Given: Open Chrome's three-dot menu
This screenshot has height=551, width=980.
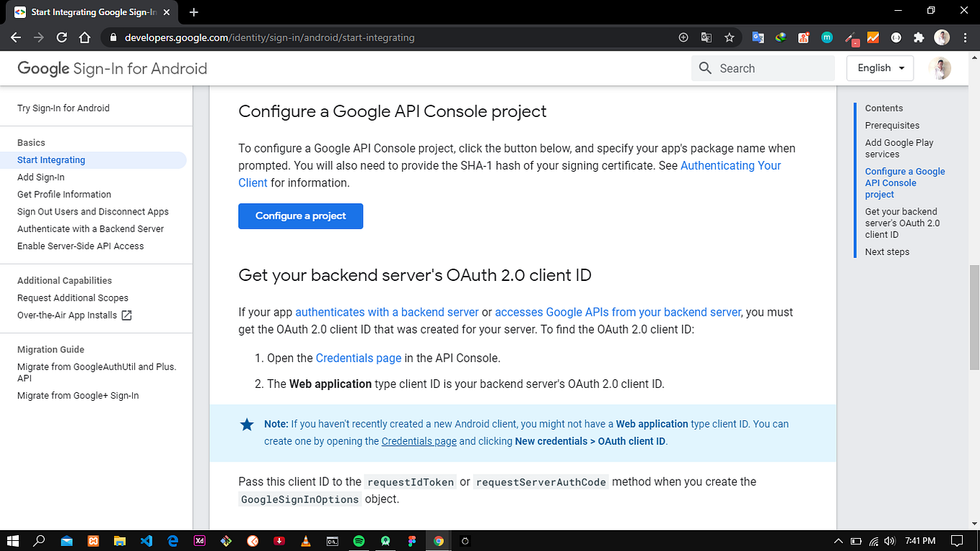Looking at the screenshot, I should tap(966, 37).
